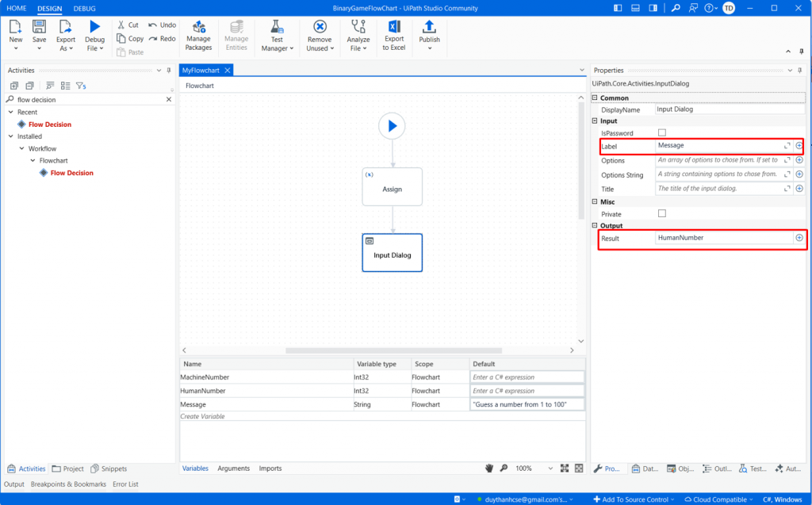This screenshot has height=505, width=812.
Task: Open Breakpoints & Bookmarks panel
Action: point(68,484)
